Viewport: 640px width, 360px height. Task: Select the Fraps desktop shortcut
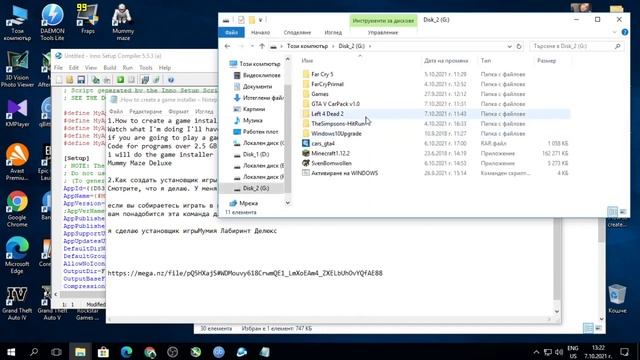pos(87,19)
